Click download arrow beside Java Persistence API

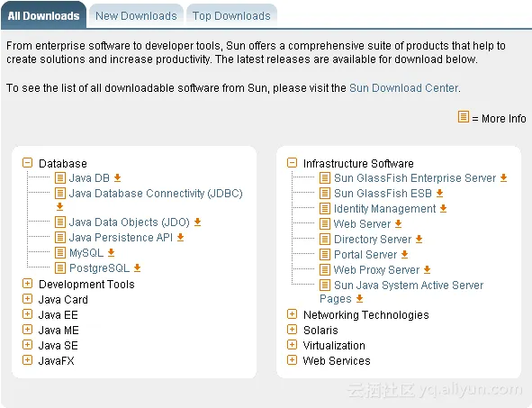[x=181, y=237]
